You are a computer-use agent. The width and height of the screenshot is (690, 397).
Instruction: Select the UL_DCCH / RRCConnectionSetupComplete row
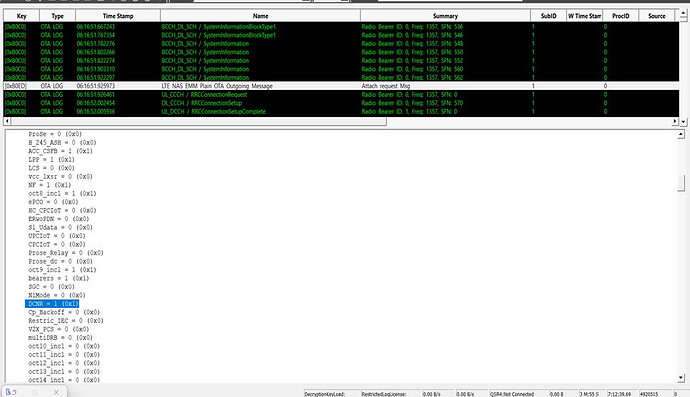(341, 111)
